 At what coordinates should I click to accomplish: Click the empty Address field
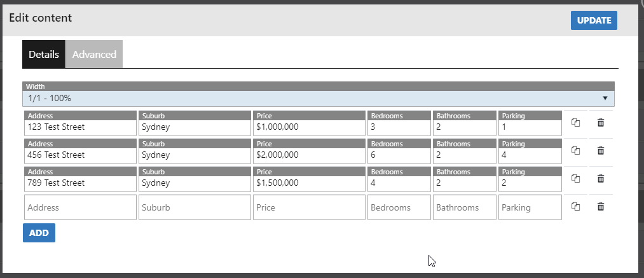(x=80, y=207)
